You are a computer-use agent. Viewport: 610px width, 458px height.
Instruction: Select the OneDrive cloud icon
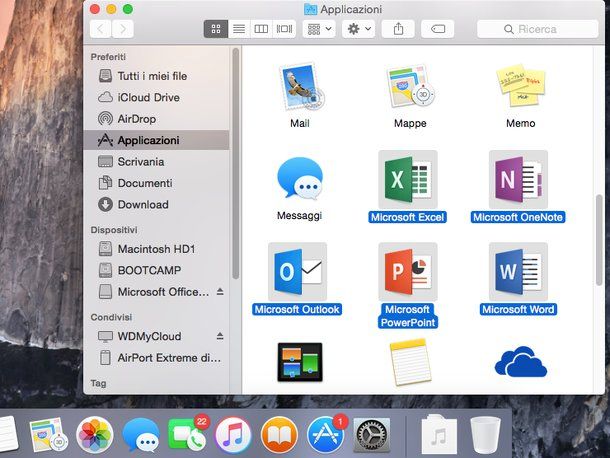(521, 363)
